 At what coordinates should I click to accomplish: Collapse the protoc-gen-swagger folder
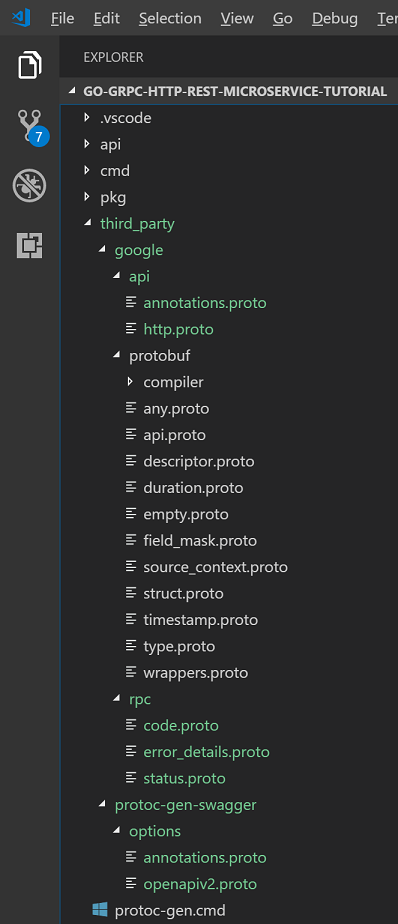(x=103, y=804)
